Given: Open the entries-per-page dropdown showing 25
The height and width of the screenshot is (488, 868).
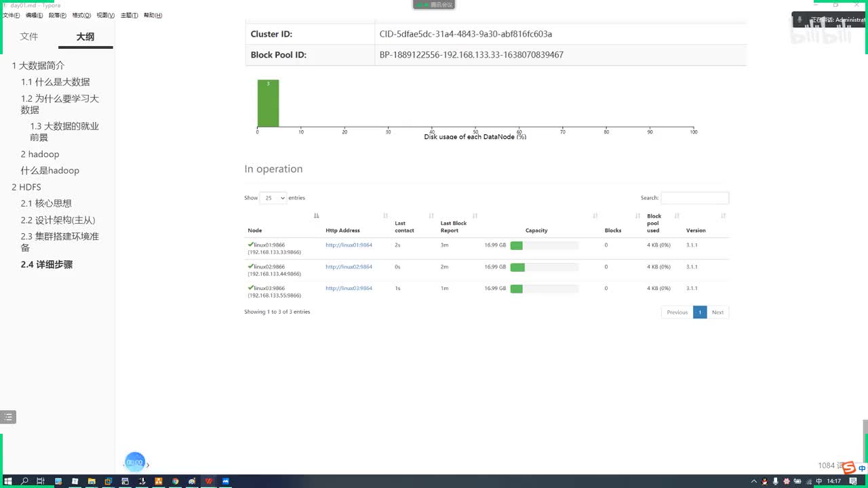Looking at the screenshot, I should point(273,198).
